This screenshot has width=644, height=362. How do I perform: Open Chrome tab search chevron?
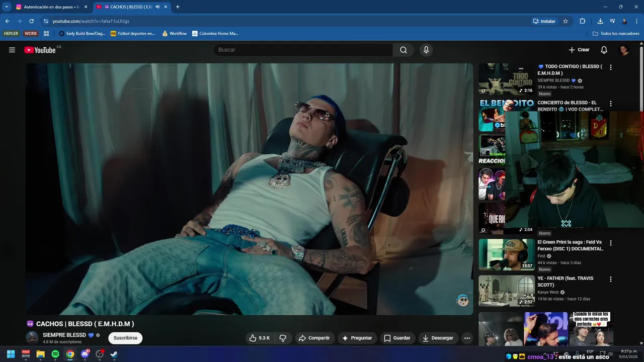pyautogui.click(x=7, y=7)
